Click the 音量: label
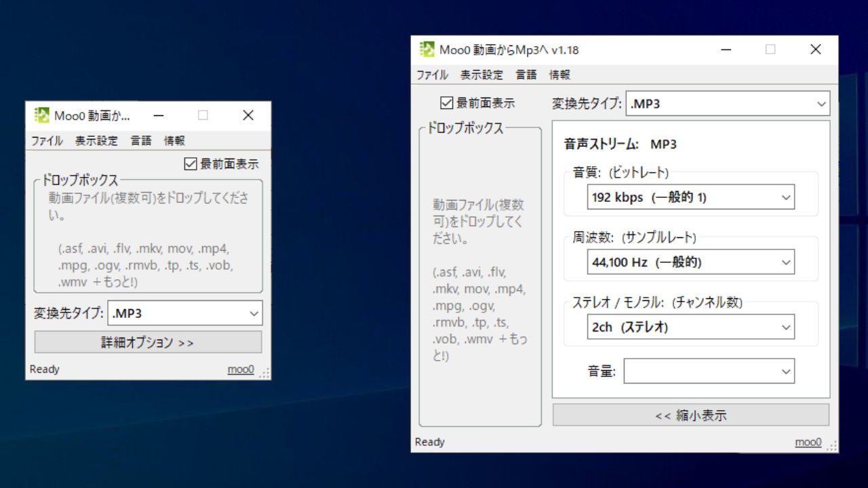The width and height of the screenshot is (868, 488). pyautogui.click(x=602, y=371)
